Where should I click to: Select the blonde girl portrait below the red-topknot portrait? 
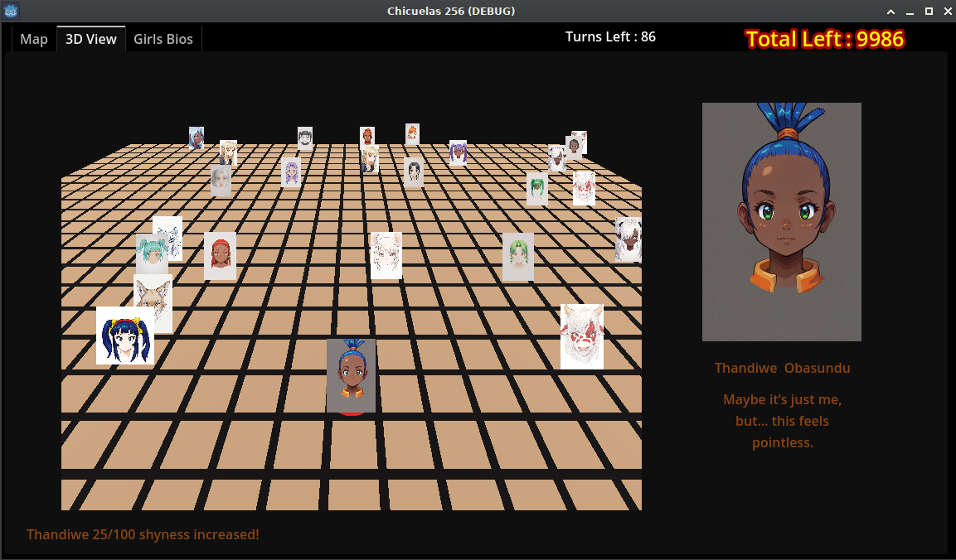[369, 159]
